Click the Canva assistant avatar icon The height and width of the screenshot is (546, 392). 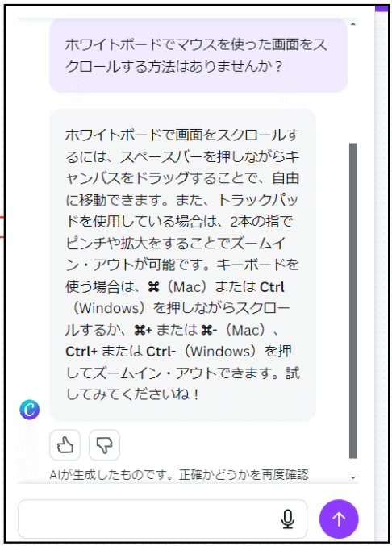[x=30, y=410]
